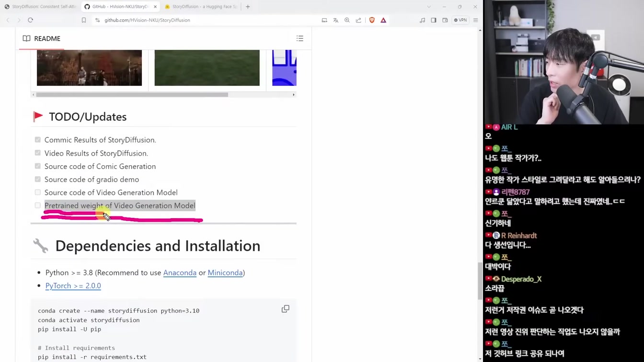Open a new browser tab
Image resolution: width=644 pixels, height=362 pixels.
(x=248, y=7)
